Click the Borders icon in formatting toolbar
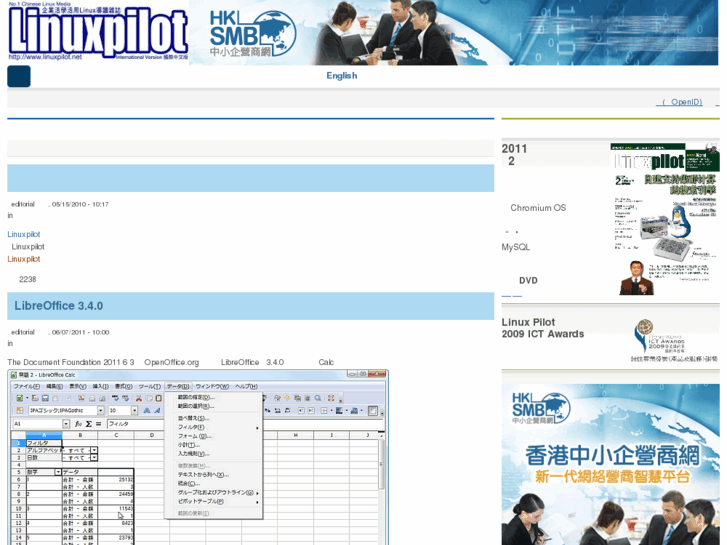Screen dimensions: 727x545 (324, 410)
